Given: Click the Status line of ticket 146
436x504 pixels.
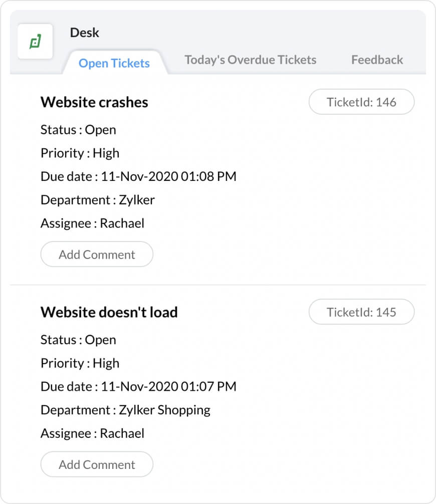Looking at the screenshot, I should coord(78,130).
